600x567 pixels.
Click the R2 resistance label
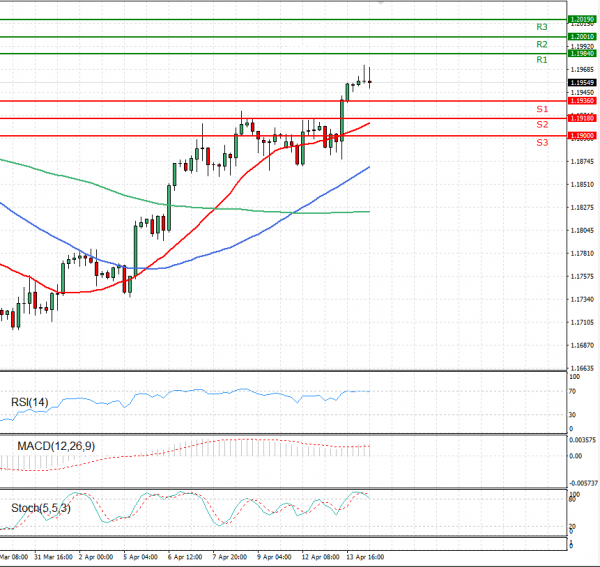pos(542,44)
